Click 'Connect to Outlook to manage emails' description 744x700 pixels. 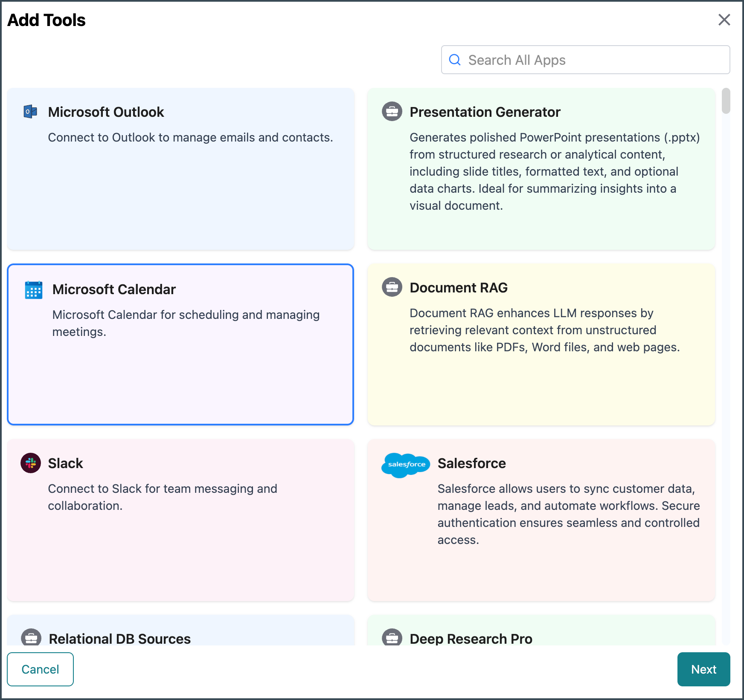click(x=190, y=137)
